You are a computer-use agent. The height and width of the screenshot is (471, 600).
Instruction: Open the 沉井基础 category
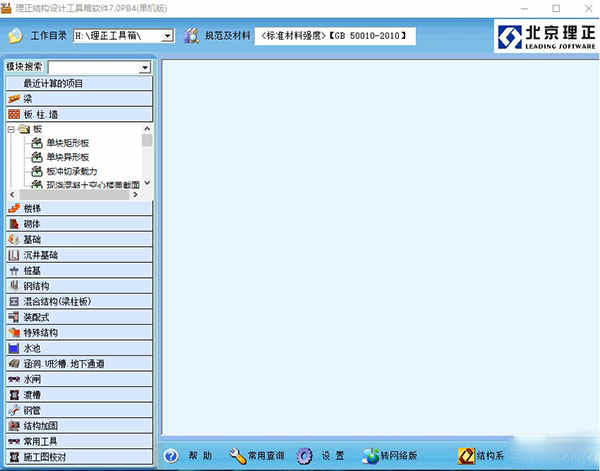coord(79,255)
